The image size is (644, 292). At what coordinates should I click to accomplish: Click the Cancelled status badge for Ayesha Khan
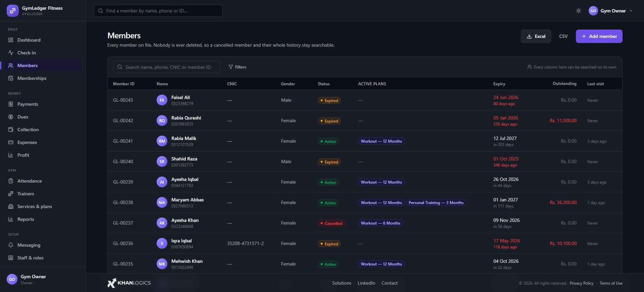331,223
